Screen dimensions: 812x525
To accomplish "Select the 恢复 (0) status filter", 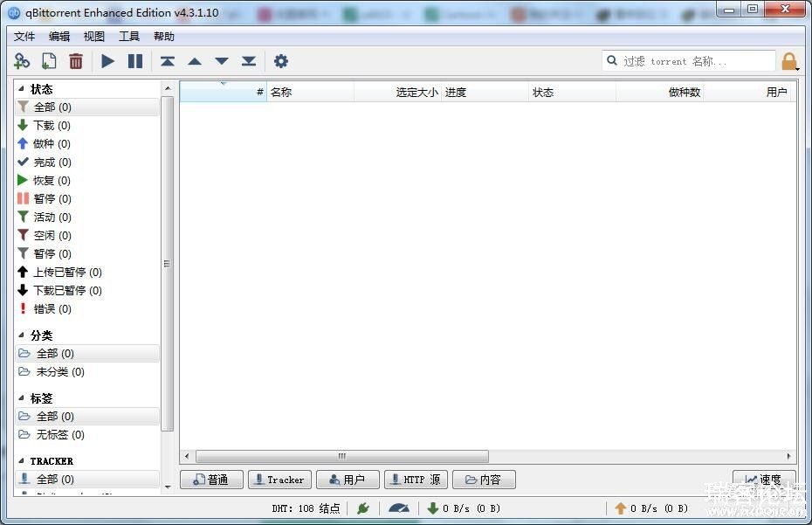I will [87, 180].
